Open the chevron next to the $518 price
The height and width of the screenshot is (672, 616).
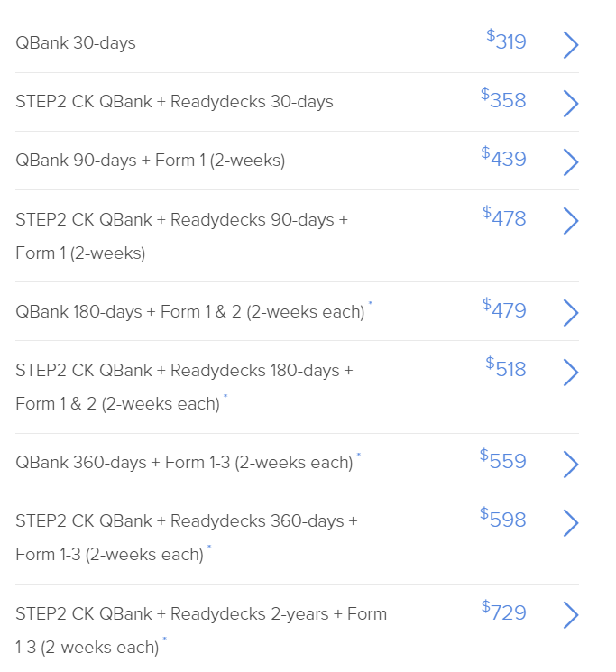[570, 371]
